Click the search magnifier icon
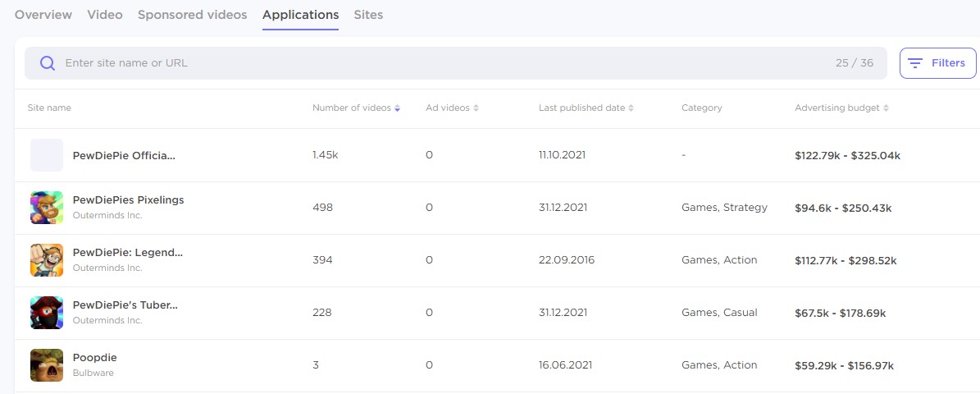The width and height of the screenshot is (980, 394). click(x=48, y=63)
